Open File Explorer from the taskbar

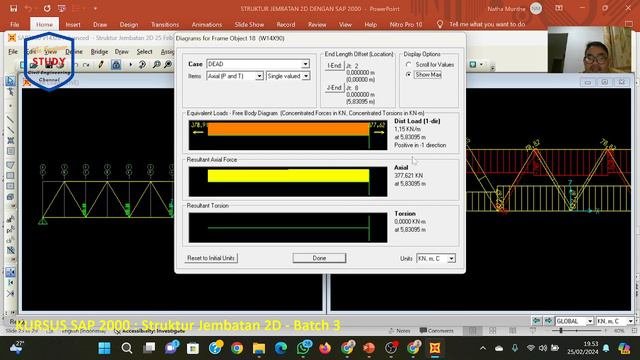tap(259, 348)
